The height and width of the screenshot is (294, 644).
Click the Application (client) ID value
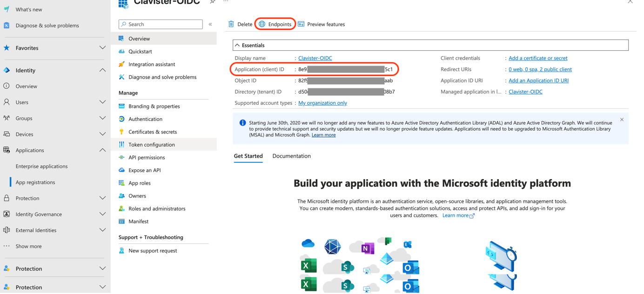pyautogui.click(x=345, y=69)
